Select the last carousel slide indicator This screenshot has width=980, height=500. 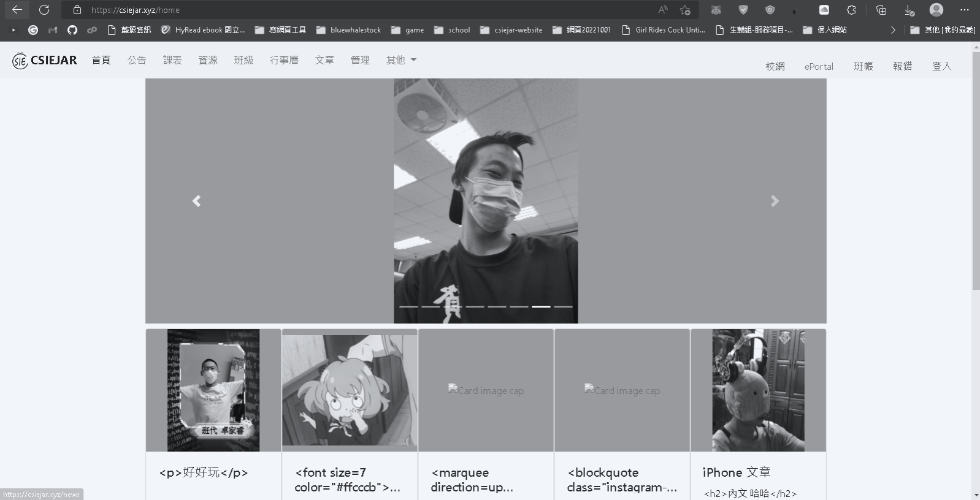tap(563, 306)
